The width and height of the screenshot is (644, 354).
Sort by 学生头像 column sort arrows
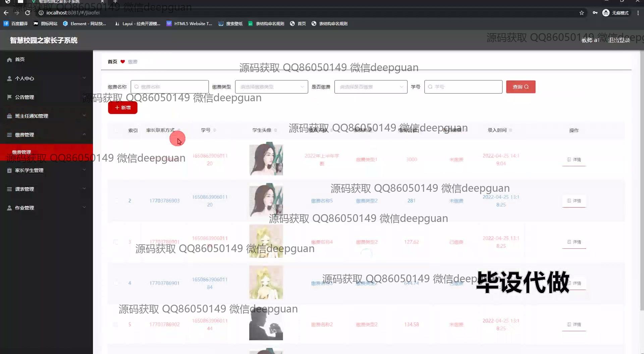[275, 130]
